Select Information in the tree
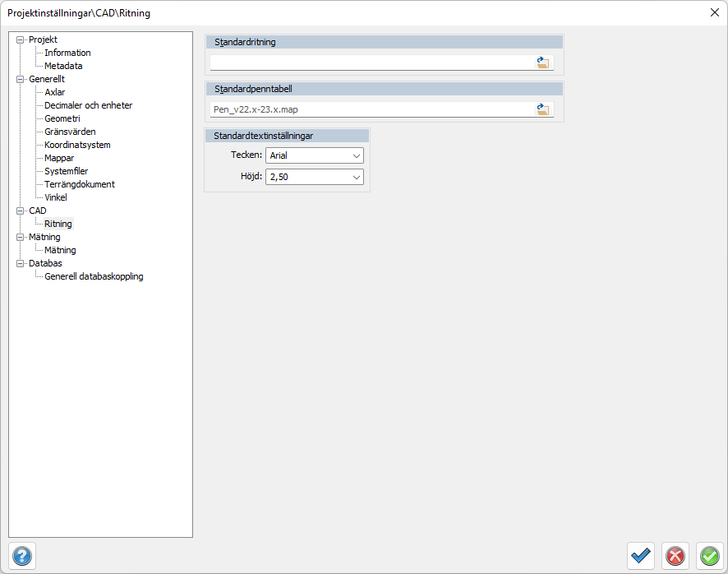Screen dimensions: 728x574 pyautogui.click(x=67, y=53)
